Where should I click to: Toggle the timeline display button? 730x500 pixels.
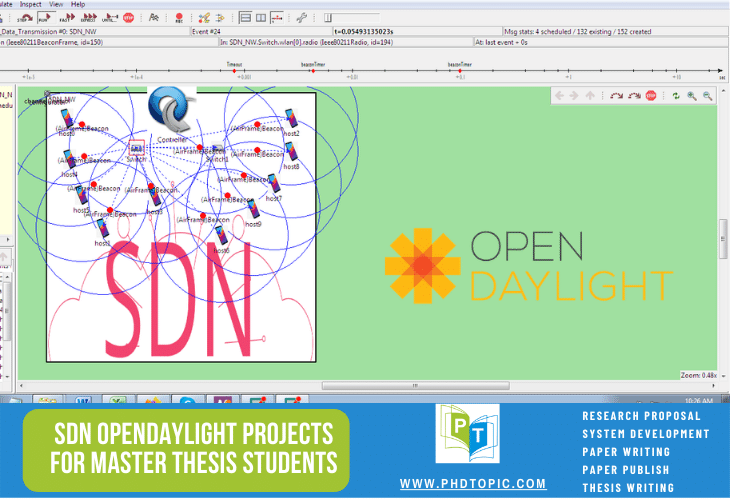(x=277, y=18)
